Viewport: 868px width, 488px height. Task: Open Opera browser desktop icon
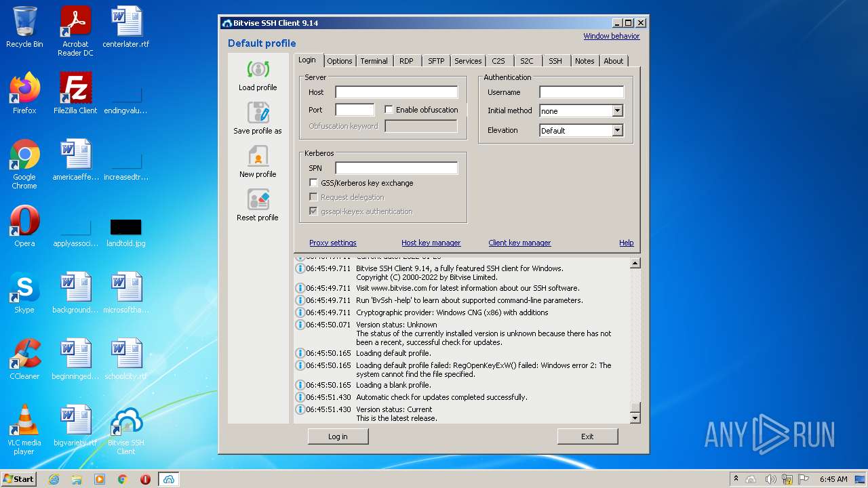pos(24,226)
